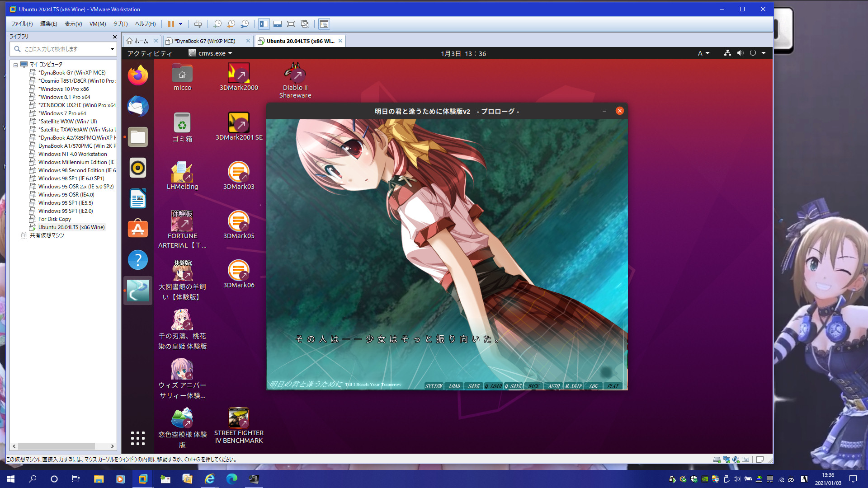This screenshot has height=488, width=868.
Task: Enter full screen mode in VMware
Action: [291, 24]
